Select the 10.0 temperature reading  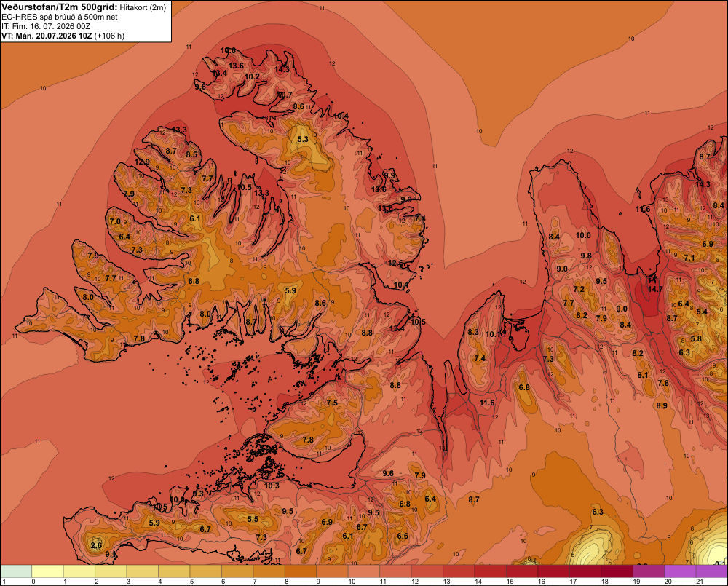pyautogui.click(x=583, y=235)
